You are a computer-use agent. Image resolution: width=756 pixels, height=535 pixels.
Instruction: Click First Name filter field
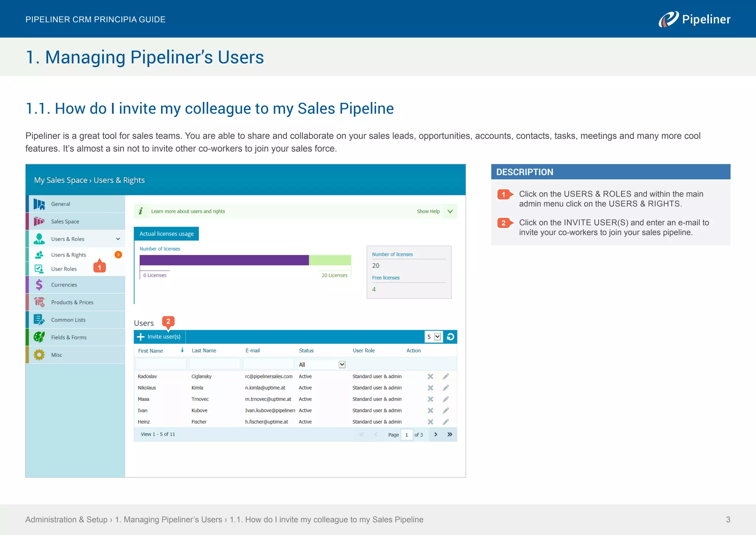pyautogui.click(x=161, y=364)
